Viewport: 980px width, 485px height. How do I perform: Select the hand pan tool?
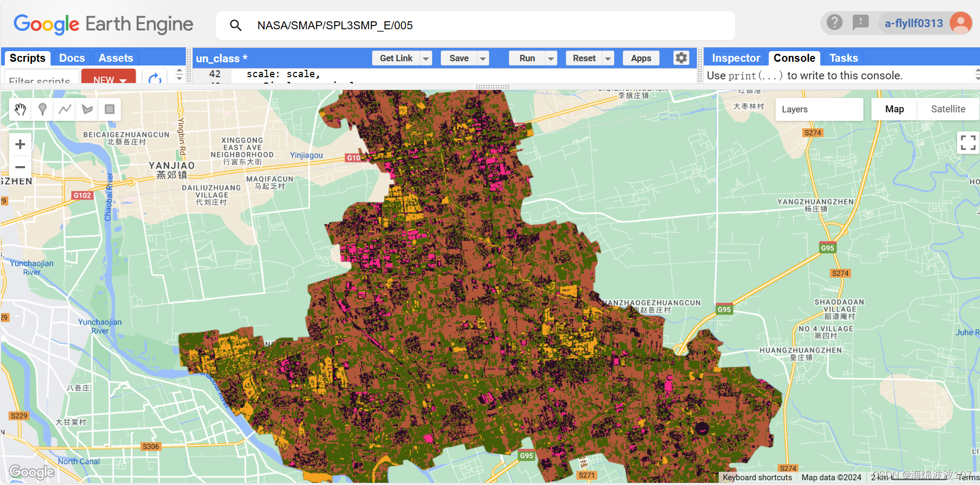[x=20, y=109]
